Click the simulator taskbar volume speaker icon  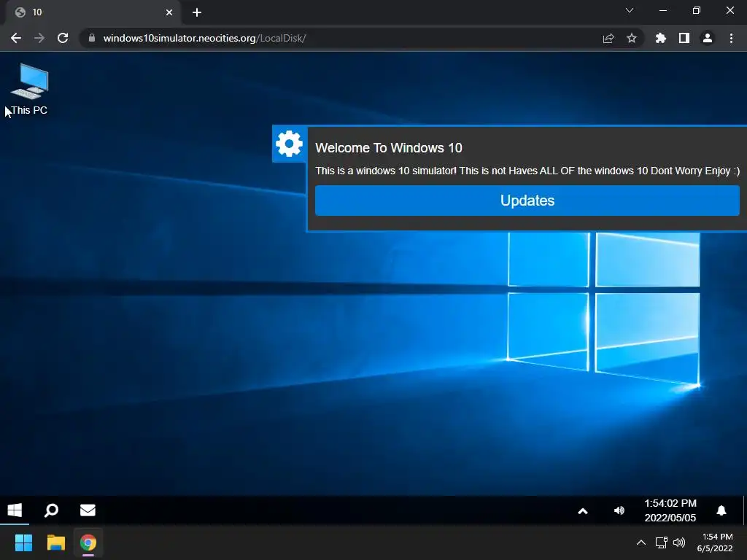(619, 510)
